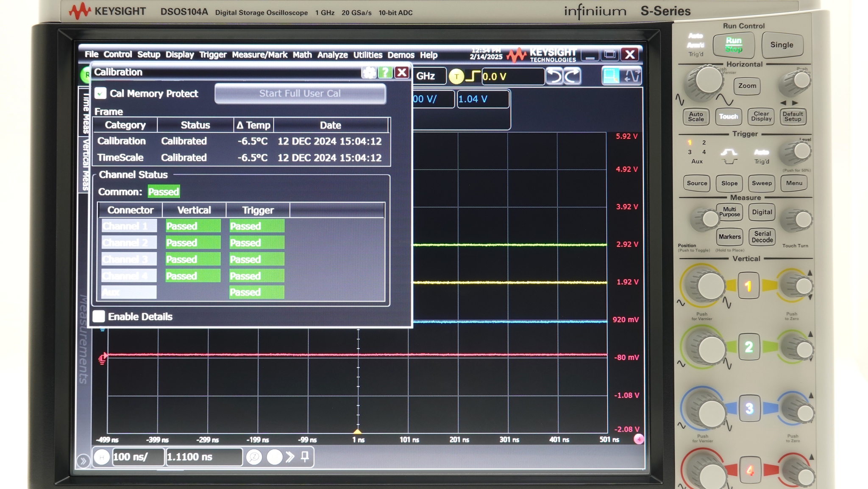Open the Measure/Mark menu
This screenshot has height=489, width=868.
coord(259,55)
